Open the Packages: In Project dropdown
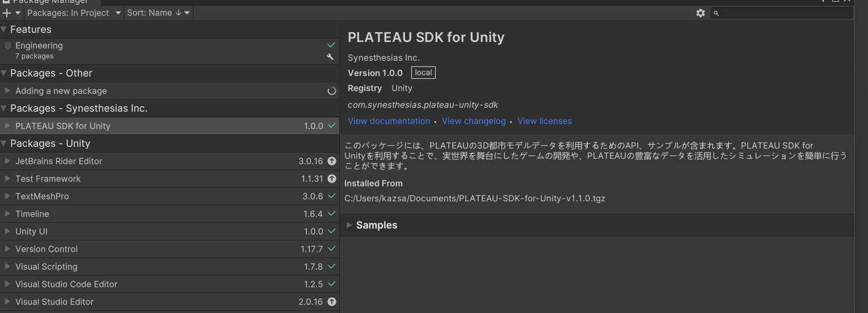868x313 pixels. [74, 12]
